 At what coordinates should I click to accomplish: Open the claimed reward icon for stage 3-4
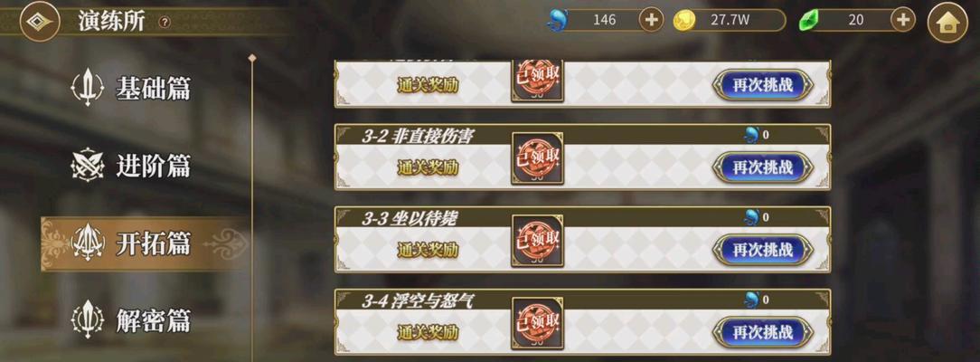pyautogui.click(x=538, y=323)
